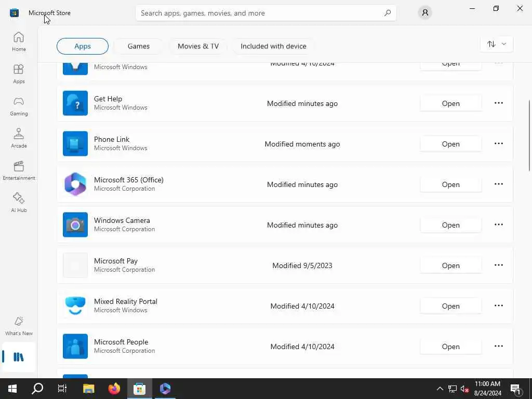This screenshot has width=532, height=399.
Task: Click the Phone Link app icon
Action: point(75,143)
